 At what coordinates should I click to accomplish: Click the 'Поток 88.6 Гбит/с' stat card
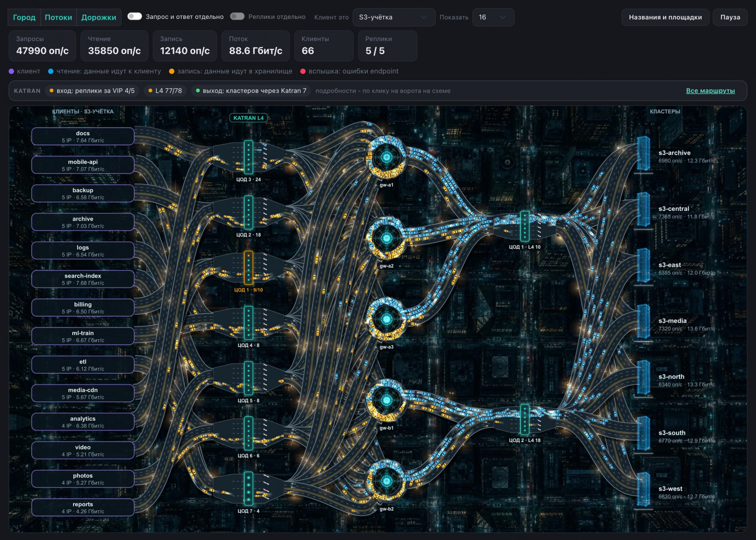click(256, 46)
